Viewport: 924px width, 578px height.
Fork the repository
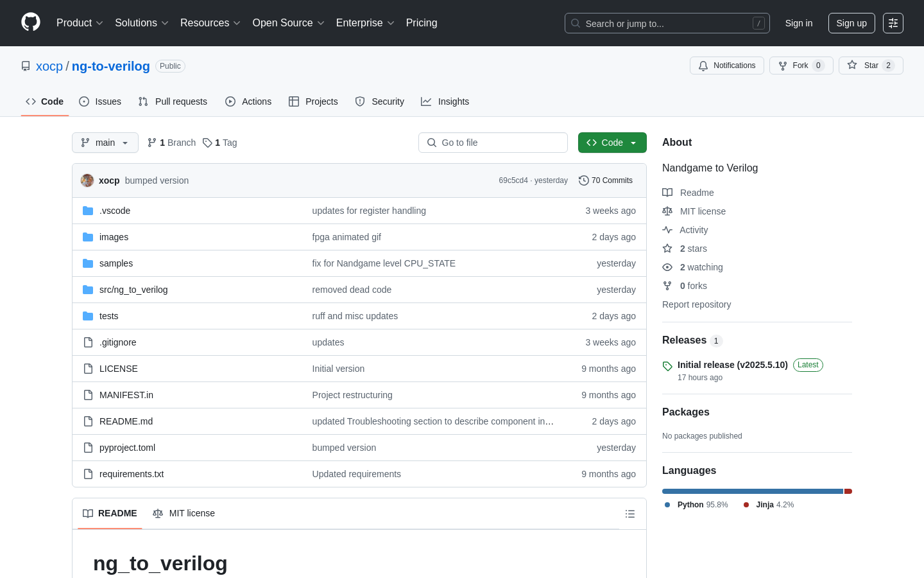801,66
